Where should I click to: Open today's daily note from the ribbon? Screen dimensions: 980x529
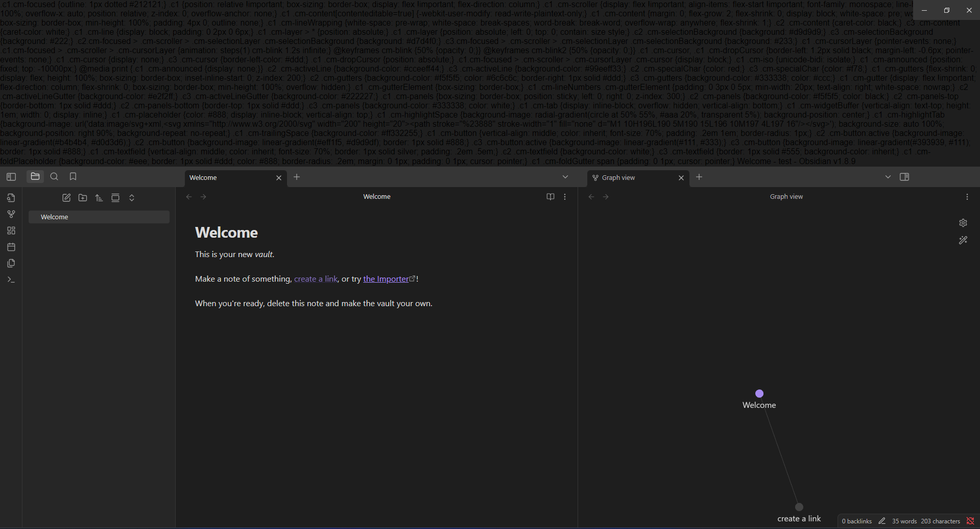pyautogui.click(x=11, y=247)
